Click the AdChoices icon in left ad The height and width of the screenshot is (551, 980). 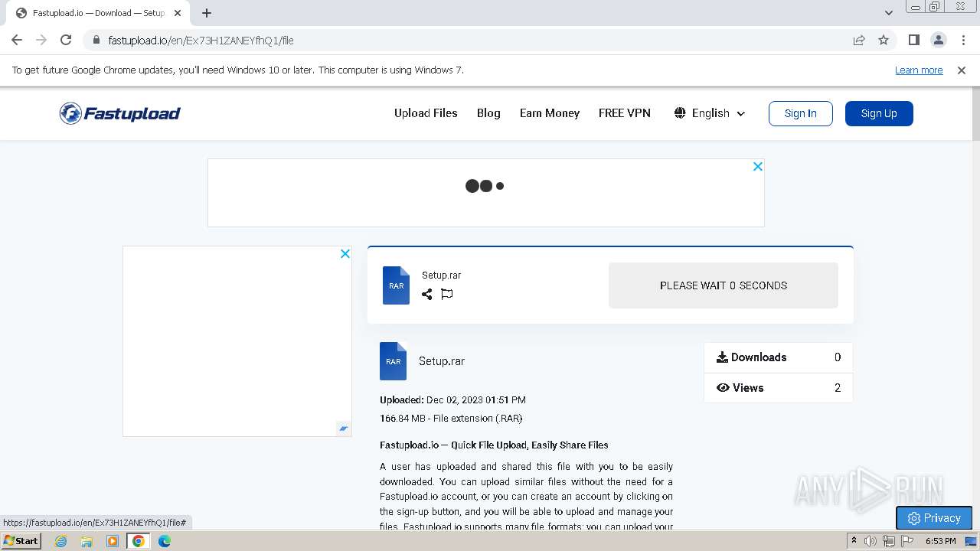[x=344, y=429]
